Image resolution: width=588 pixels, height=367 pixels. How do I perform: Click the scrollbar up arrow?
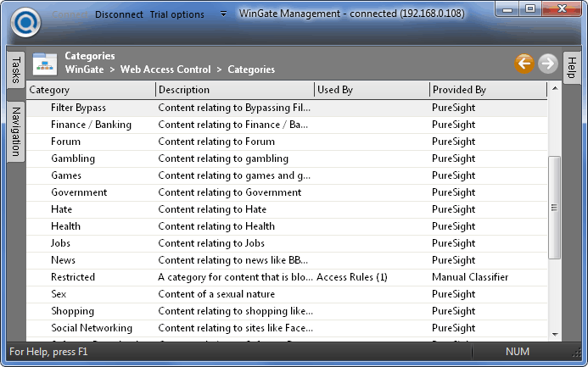555,89
